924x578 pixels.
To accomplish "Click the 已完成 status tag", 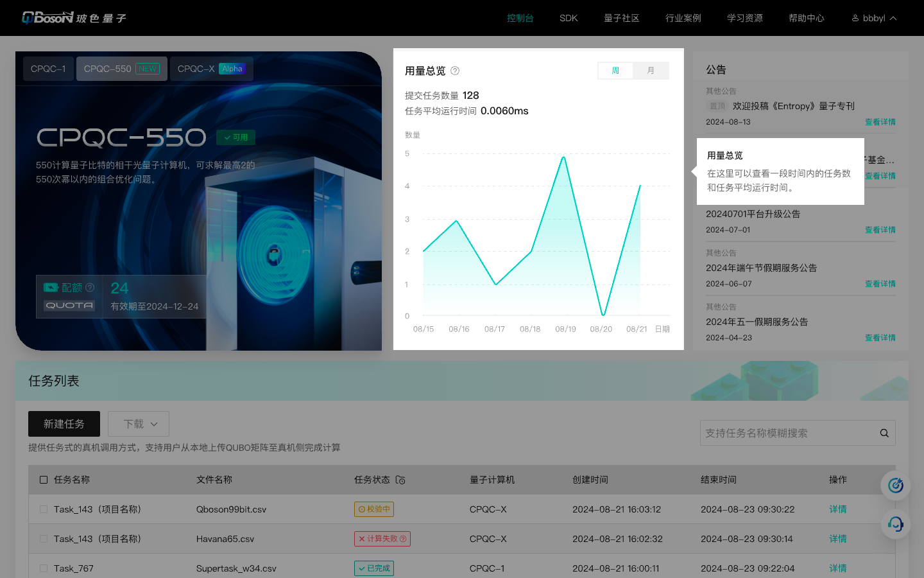I will tap(374, 568).
